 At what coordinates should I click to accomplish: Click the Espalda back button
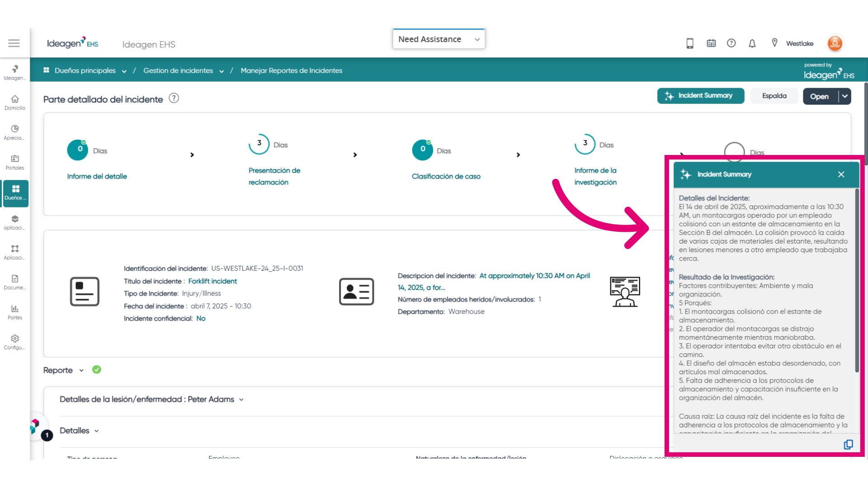774,96
